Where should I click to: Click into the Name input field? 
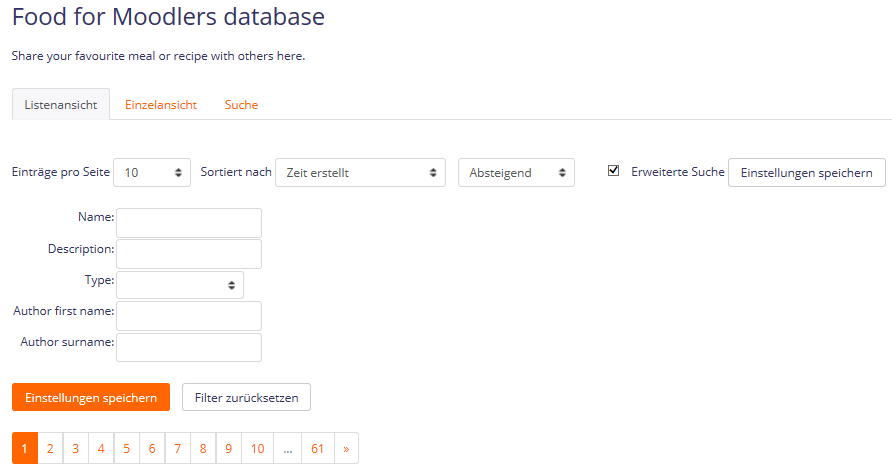[189, 222]
